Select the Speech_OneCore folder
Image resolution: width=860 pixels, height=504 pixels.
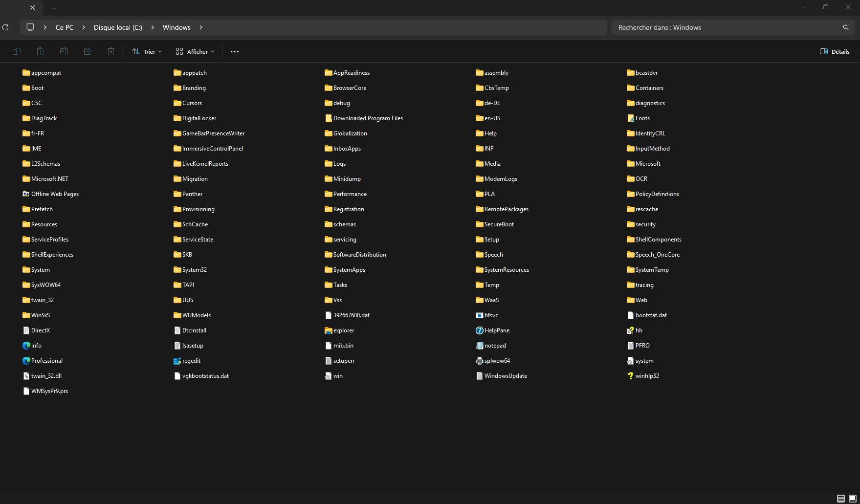tap(653, 255)
